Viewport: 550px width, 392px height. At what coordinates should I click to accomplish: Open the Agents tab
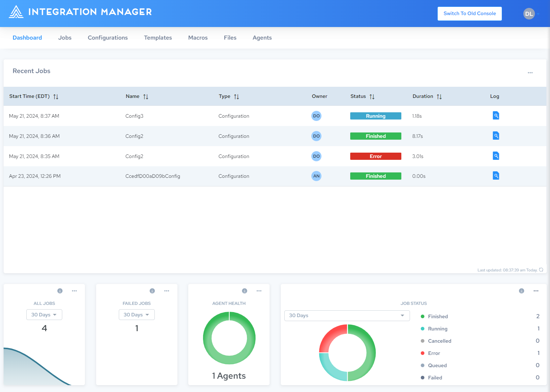(x=262, y=38)
